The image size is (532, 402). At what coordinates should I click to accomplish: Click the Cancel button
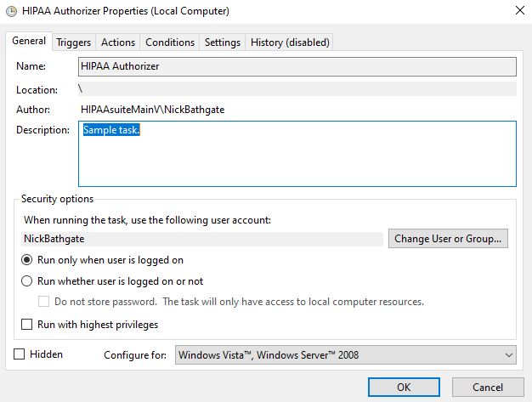pyautogui.click(x=488, y=387)
